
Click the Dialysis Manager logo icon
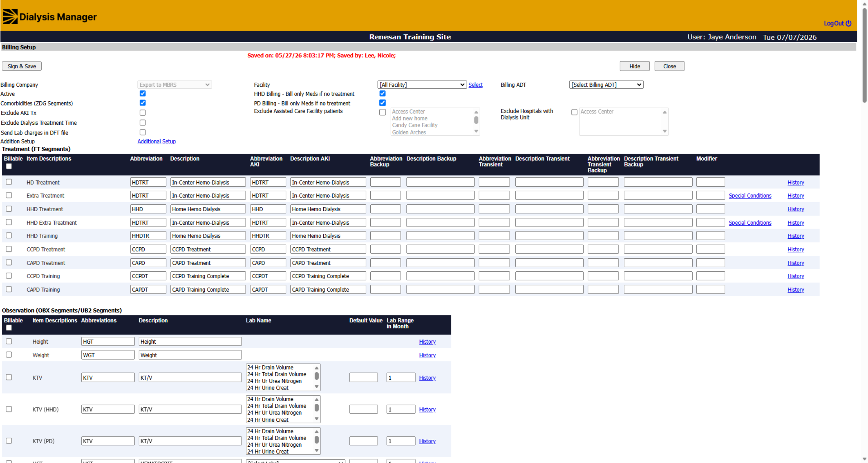tap(10, 17)
